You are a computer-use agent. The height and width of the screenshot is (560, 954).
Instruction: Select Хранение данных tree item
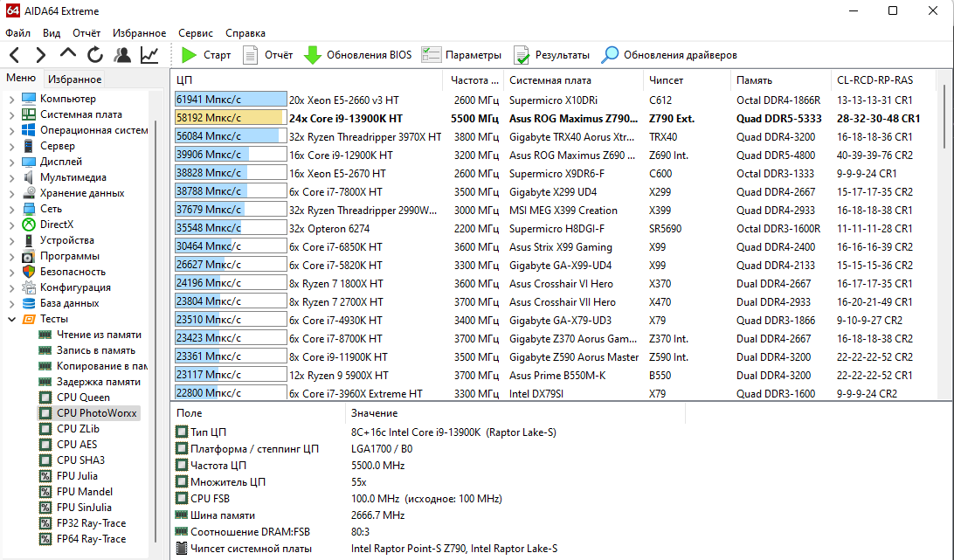(x=82, y=193)
